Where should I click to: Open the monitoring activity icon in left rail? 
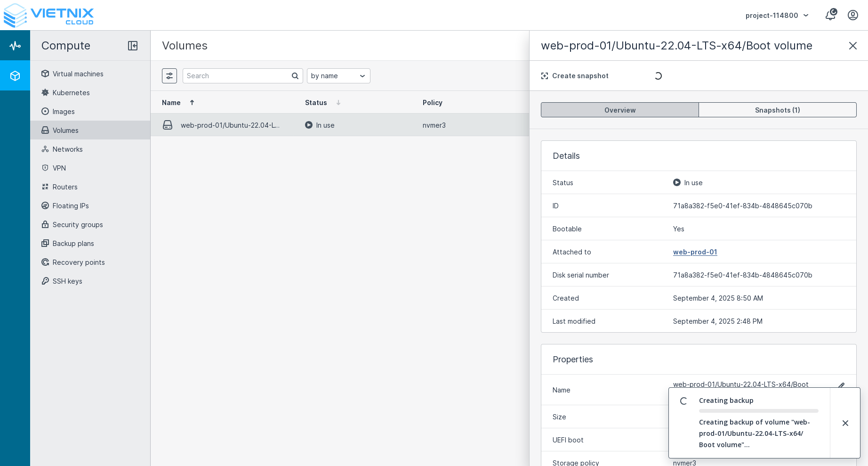(15, 46)
